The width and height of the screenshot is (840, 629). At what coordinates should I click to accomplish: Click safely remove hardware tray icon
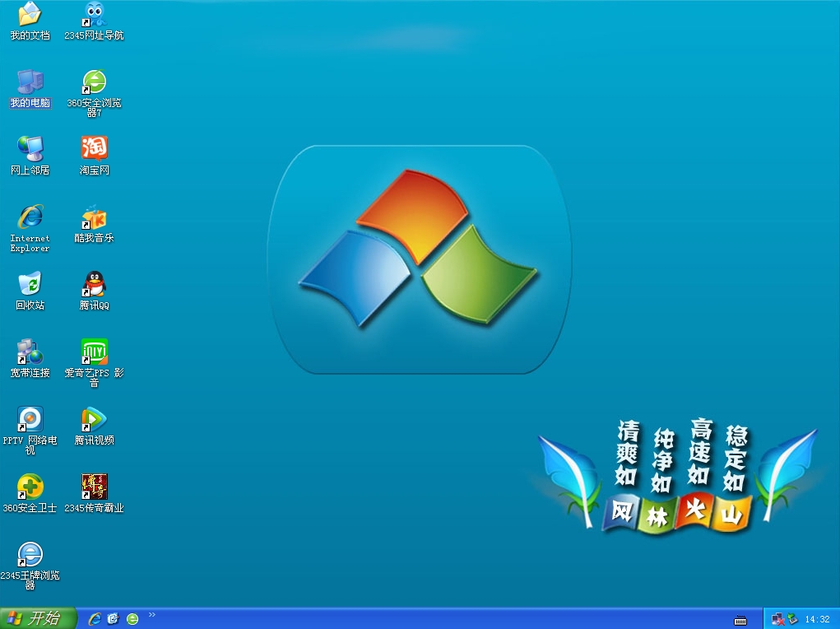(x=792, y=619)
